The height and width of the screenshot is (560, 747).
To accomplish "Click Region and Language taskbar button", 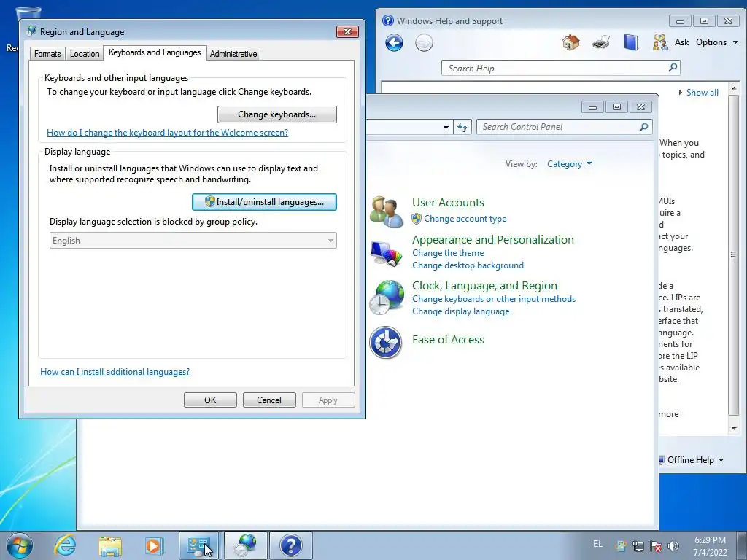I will point(246,545).
